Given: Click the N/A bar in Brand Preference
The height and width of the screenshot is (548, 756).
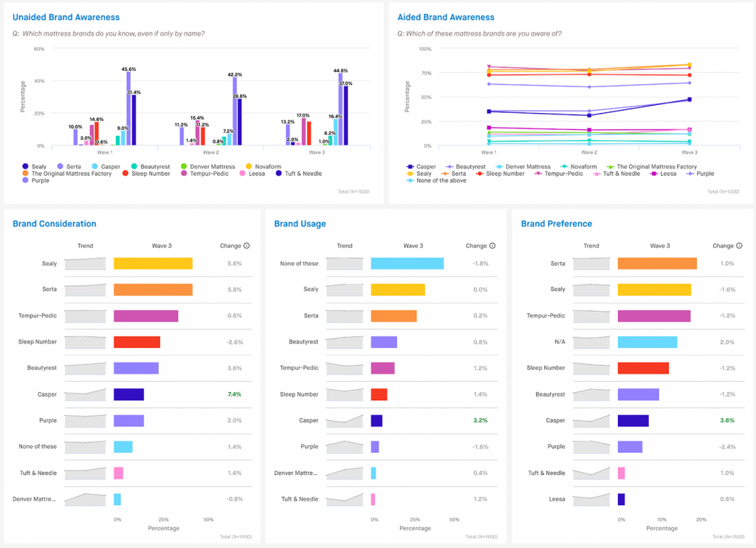Looking at the screenshot, I should pyautogui.click(x=647, y=342).
